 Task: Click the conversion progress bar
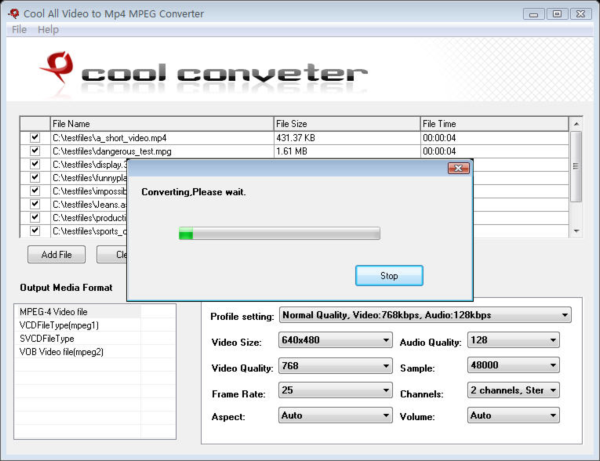coord(279,234)
